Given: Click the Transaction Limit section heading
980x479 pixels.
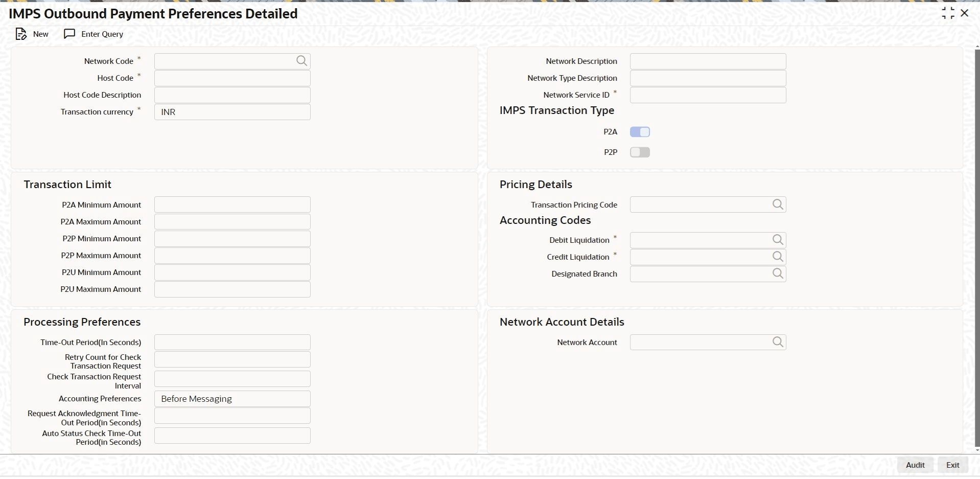Looking at the screenshot, I should pos(67,185).
